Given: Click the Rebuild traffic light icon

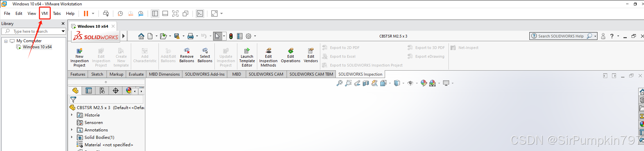Looking at the screenshot, I should pyautogui.click(x=231, y=36).
